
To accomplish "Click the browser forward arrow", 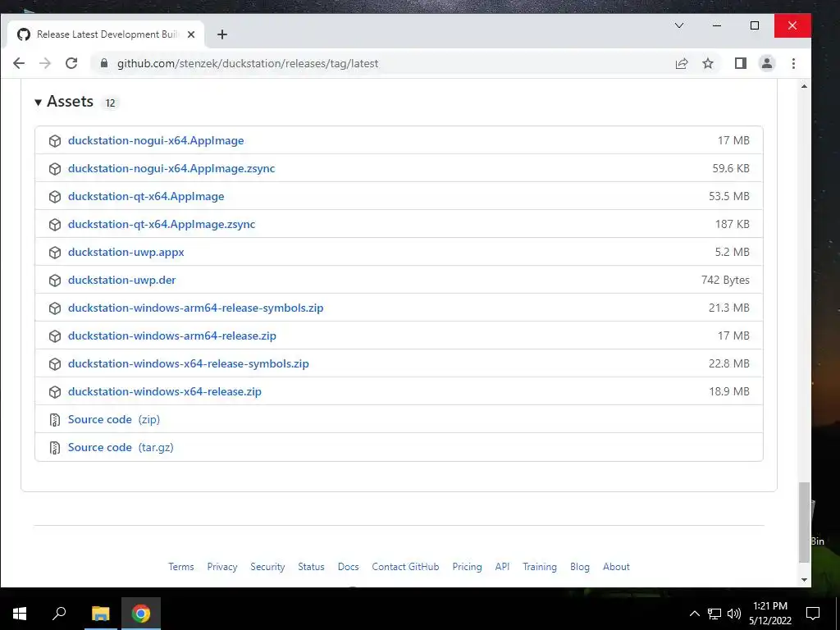I will (45, 63).
